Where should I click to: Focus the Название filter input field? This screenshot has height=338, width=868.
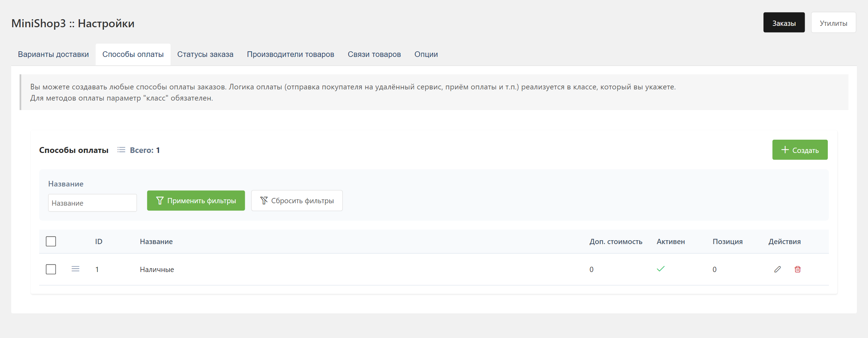[93, 203]
